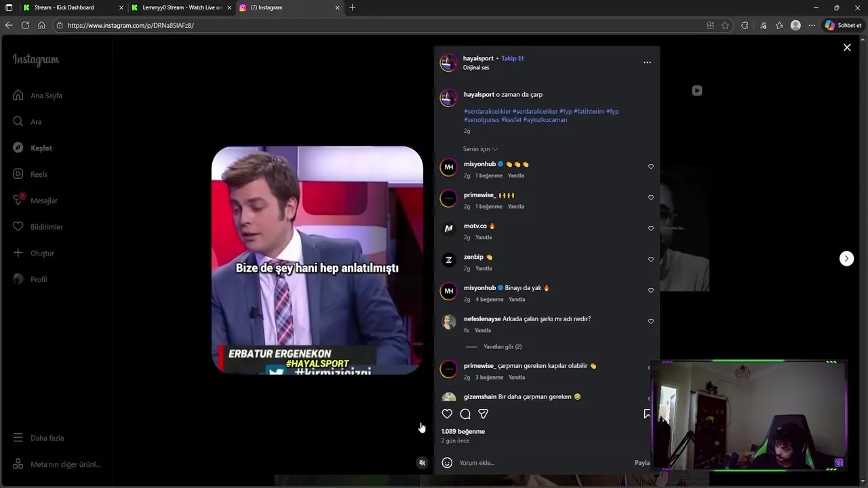
Task: Click the Sohbet et Copilot button
Action: click(x=843, y=25)
